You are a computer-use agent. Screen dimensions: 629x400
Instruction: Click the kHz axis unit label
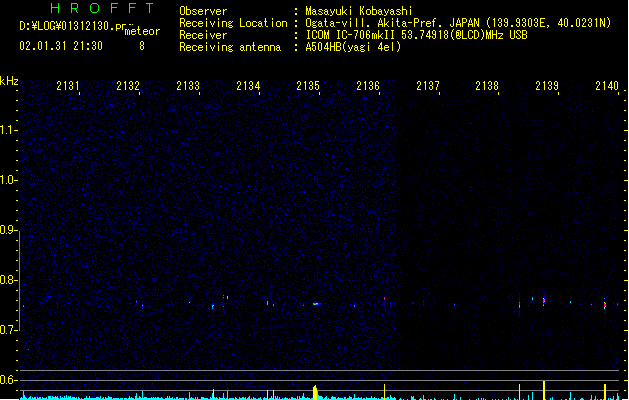tap(9, 81)
